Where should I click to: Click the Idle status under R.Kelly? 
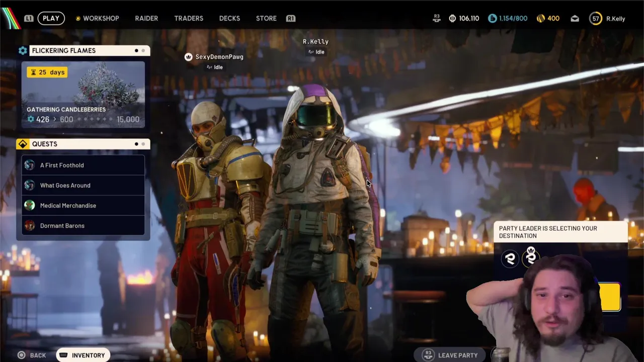[x=316, y=52]
